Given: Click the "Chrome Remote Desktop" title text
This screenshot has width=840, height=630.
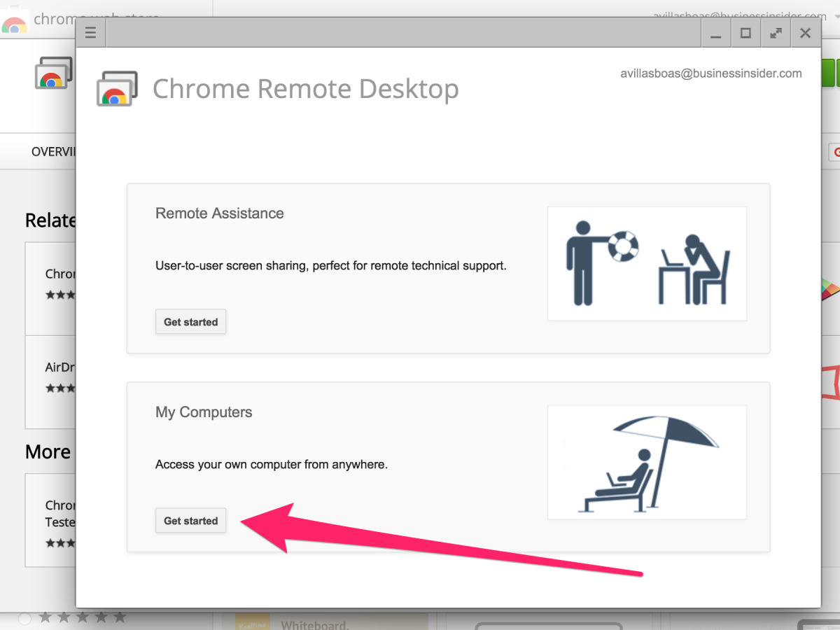Looking at the screenshot, I should [x=306, y=89].
